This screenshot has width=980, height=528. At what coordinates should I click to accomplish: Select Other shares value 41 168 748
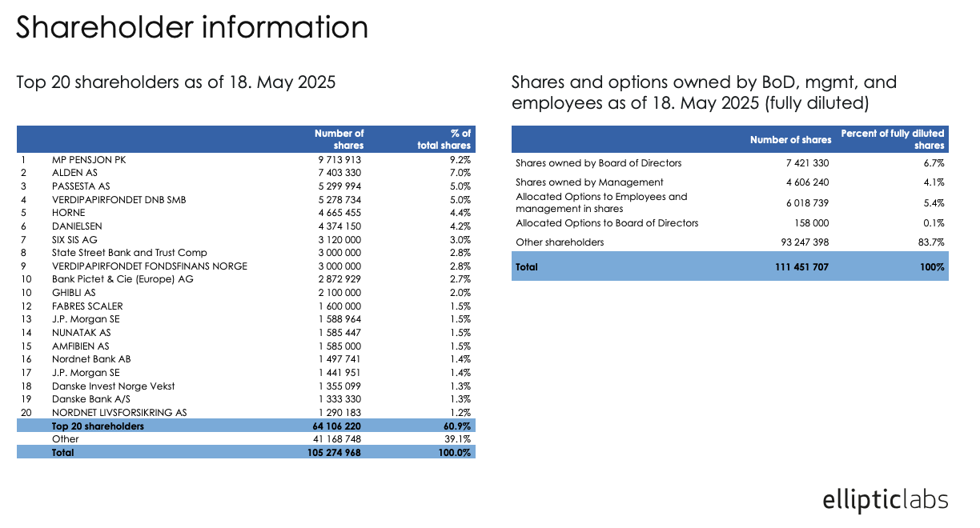337,439
